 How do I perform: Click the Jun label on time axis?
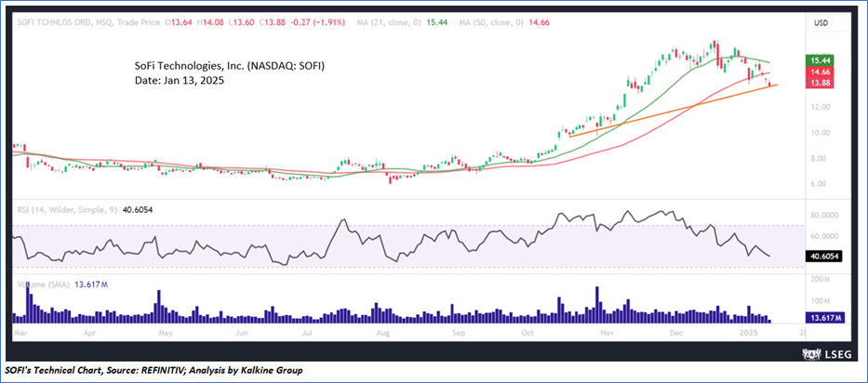point(241,334)
